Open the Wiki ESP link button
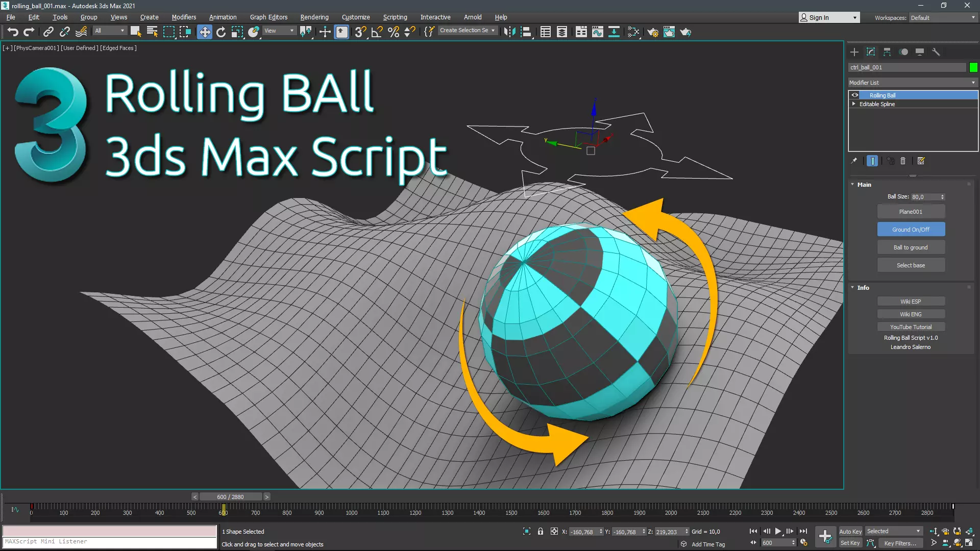 point(911,302)
